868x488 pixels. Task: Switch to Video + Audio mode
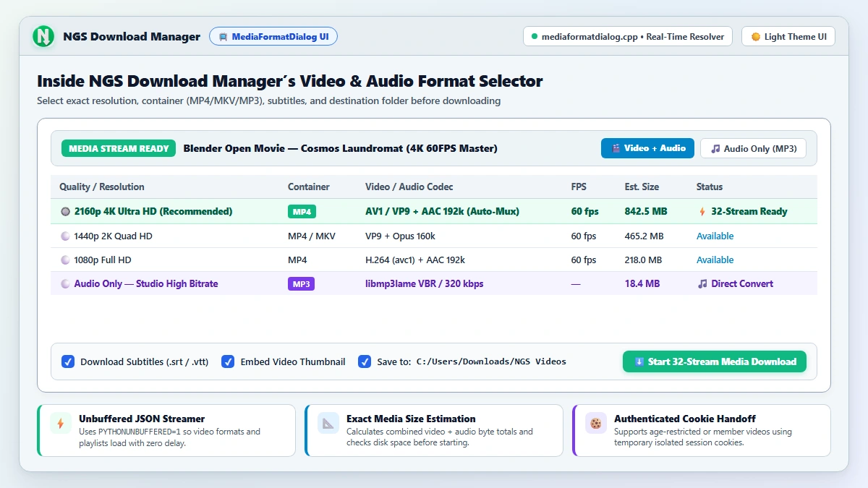pyautogui.click(x=647, y=148)
